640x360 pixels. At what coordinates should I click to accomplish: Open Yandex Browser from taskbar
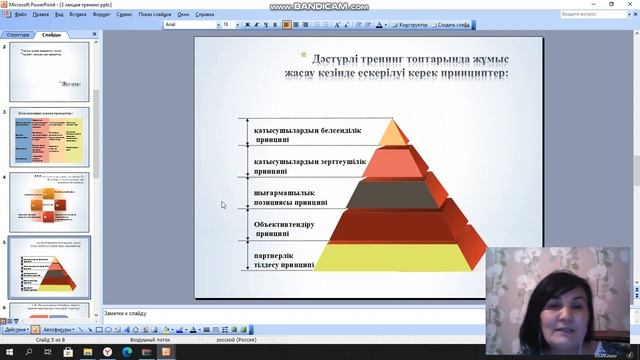107,352
